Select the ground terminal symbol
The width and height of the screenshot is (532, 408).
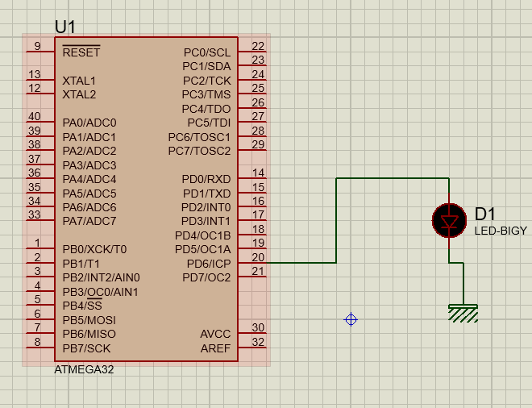pyautogui.click(x=463, y=313)
